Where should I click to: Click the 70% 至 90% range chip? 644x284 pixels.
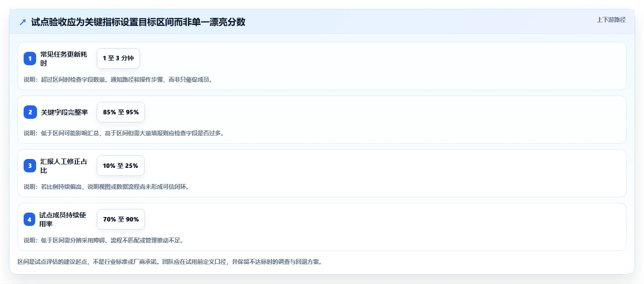tap(121, 219)
